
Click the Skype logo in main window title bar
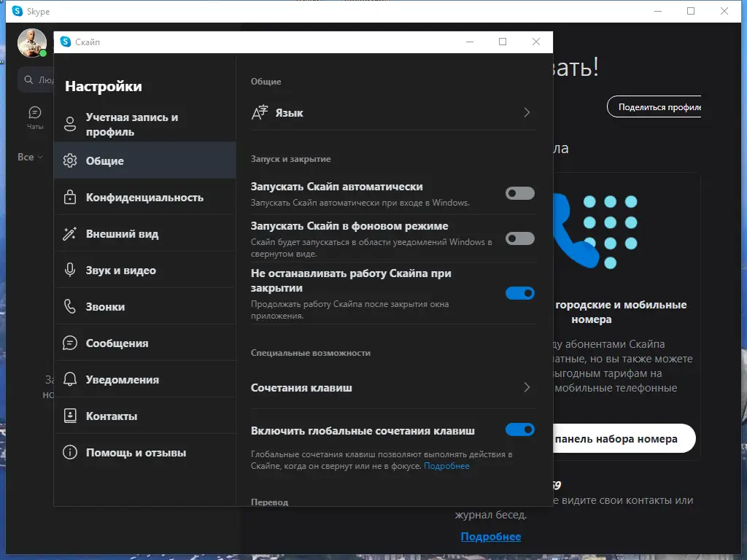point(18,11)
